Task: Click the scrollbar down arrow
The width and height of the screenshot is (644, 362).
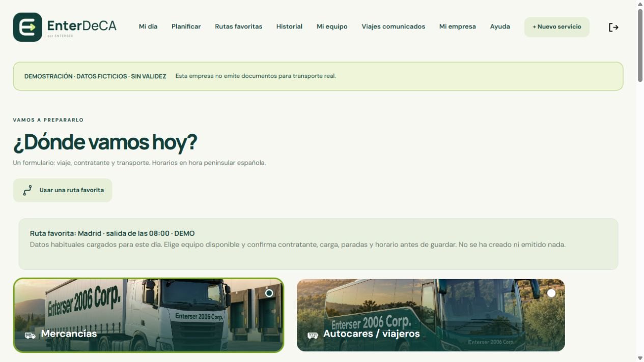Action: (x=640, y=358)
